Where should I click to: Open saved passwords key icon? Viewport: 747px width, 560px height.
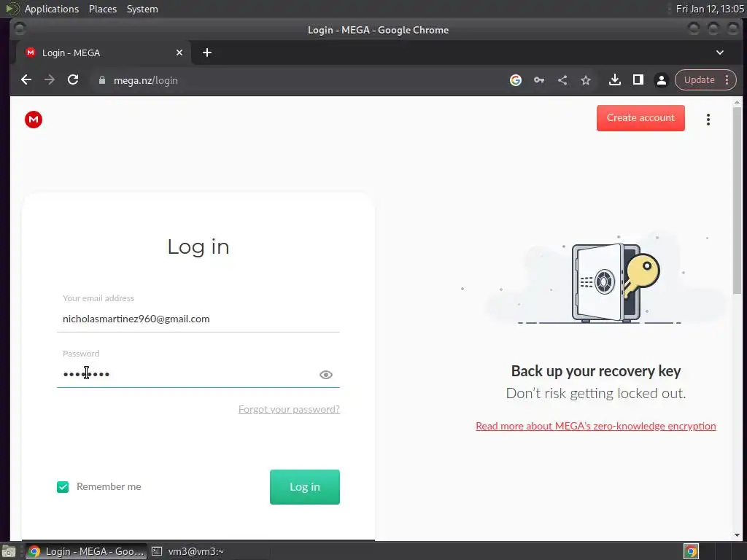click(x=539, y=80)
